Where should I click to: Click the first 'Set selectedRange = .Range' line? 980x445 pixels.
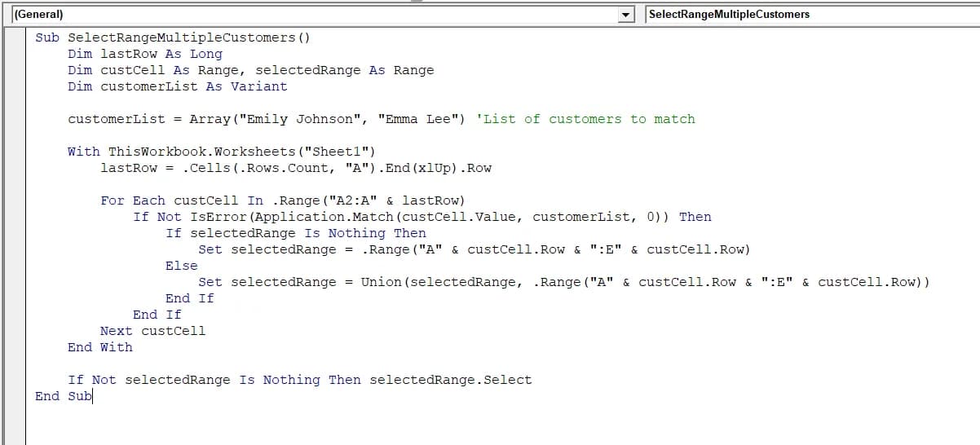[x=475, y=249]
